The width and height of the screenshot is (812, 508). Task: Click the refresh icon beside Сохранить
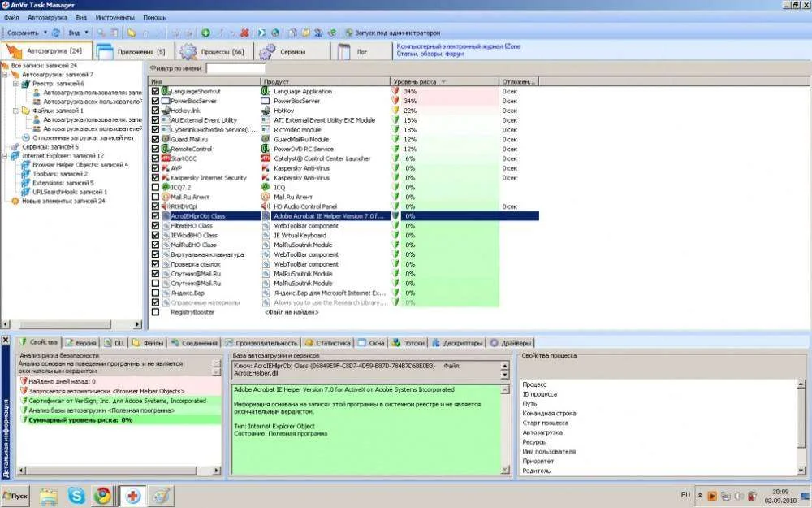click(56, 33)
